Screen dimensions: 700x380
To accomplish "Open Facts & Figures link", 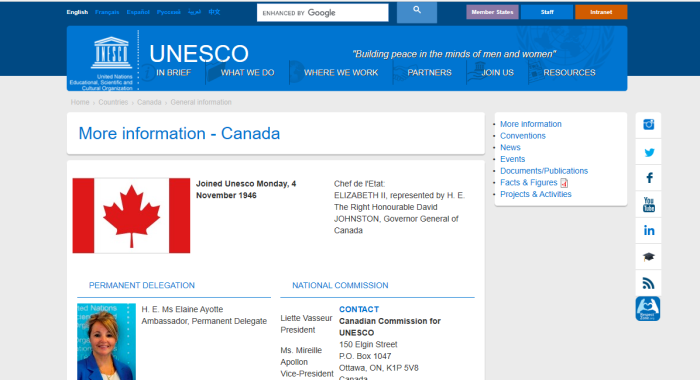I will pyautogui.click(x=529, y=182).
